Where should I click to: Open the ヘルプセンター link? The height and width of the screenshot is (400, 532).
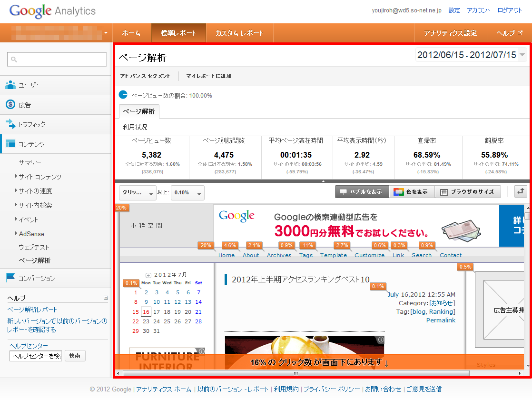(x=29, y=346)
